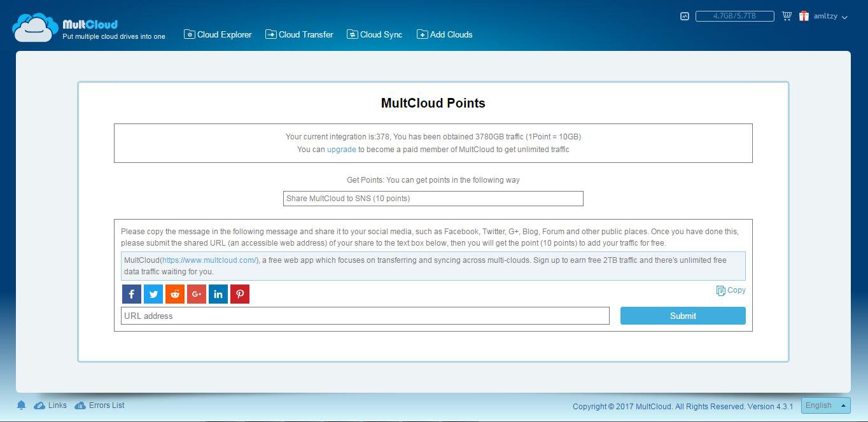
Task: Open the English language selector
Action: pos(825,405)
